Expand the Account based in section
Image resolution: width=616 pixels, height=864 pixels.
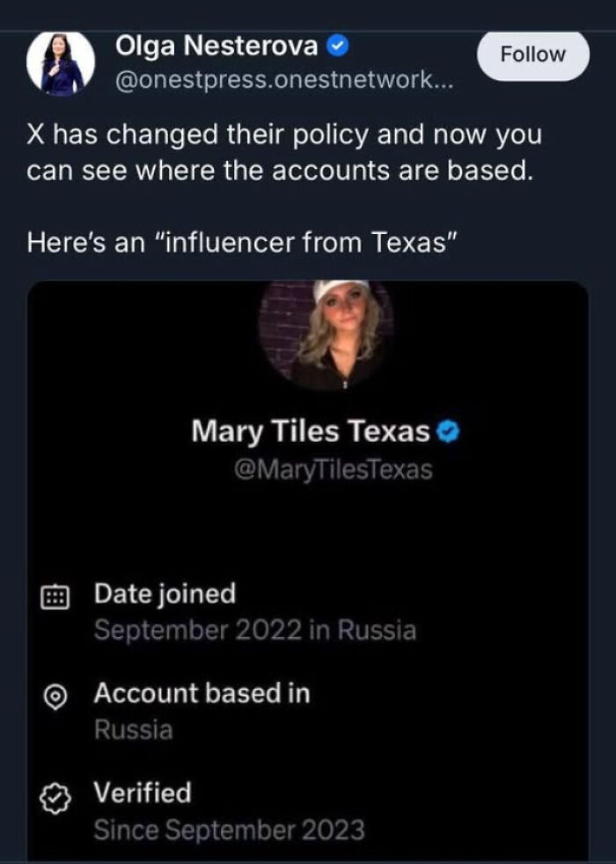click(x=202, y=694)
